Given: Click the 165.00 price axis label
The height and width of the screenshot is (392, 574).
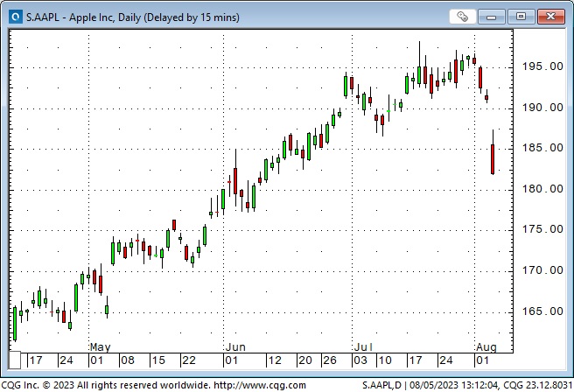Looking at the screenshot, I should coord(542,311).
